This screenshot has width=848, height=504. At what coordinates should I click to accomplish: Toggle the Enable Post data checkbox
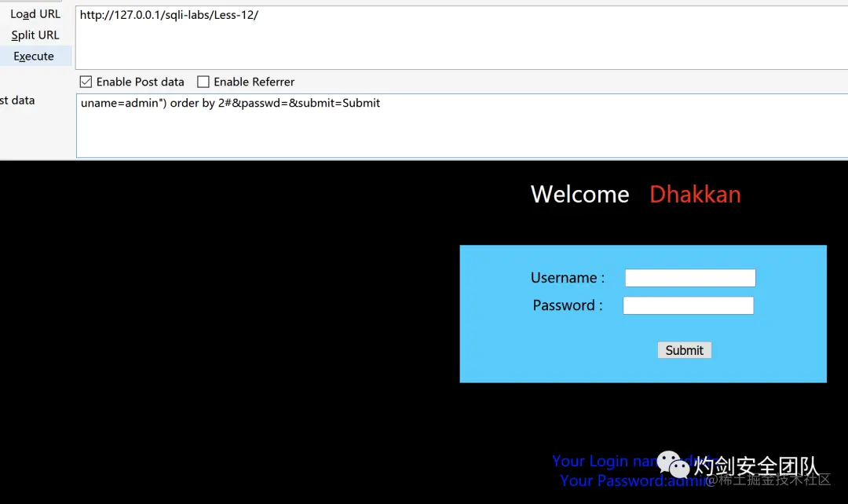point(86,82)
